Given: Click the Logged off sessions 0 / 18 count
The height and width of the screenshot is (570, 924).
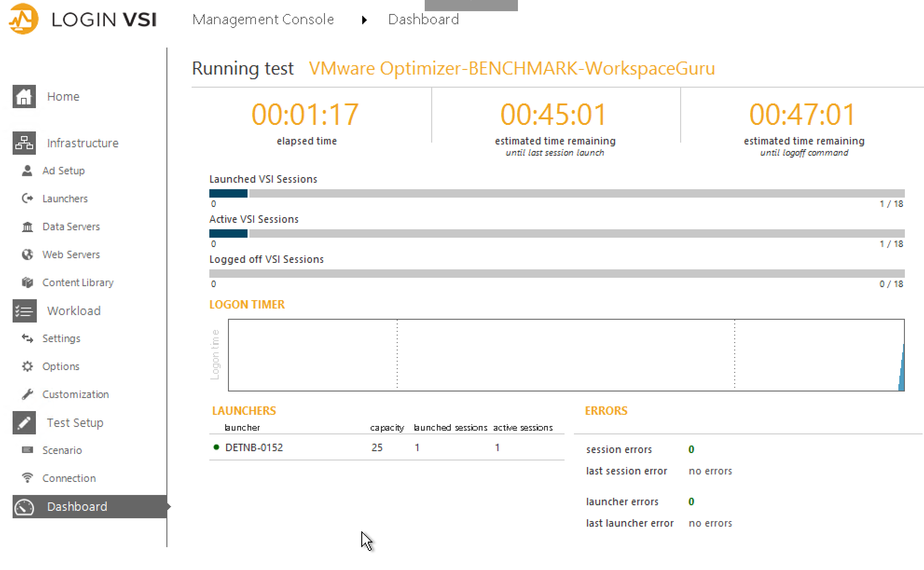Looking at the screenshot, I should point(891,284).
